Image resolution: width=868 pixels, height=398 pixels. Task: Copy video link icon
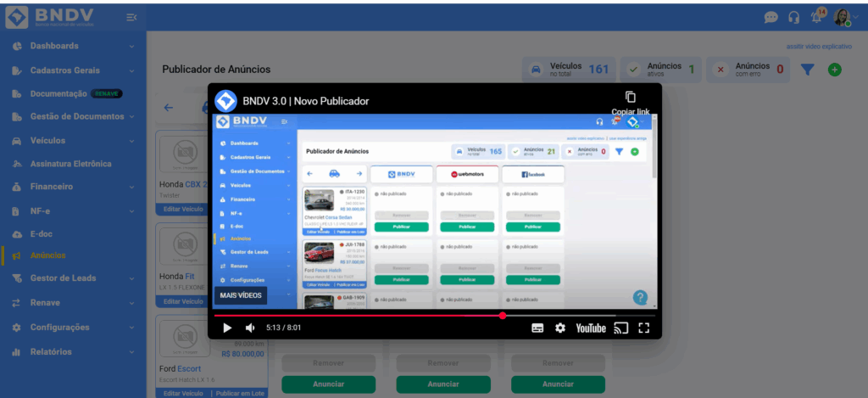point(631,97)
